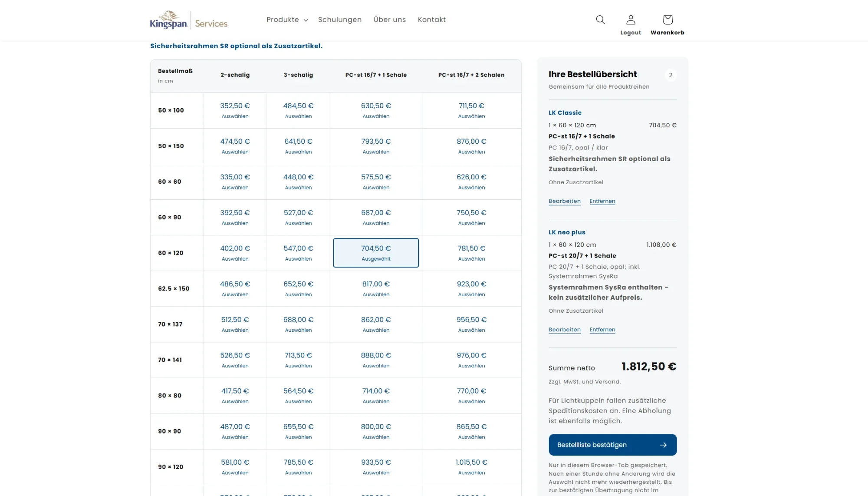Image resolution: width=868 pixels, height=496 pixels.
Task: Select 641,50 € for 50 × 150 3-schalig
Action: point(298,146)
